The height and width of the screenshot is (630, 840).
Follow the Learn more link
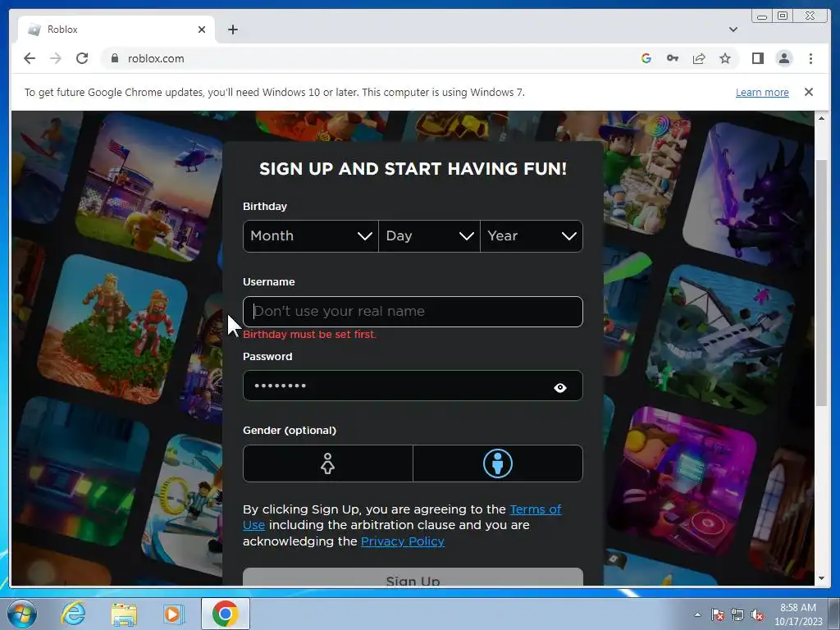coord(762,92)
